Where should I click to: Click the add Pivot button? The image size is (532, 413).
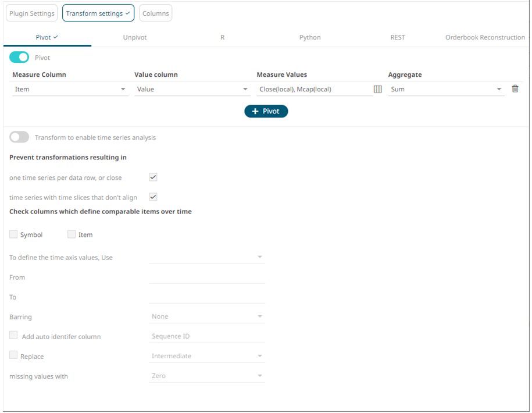266,111
